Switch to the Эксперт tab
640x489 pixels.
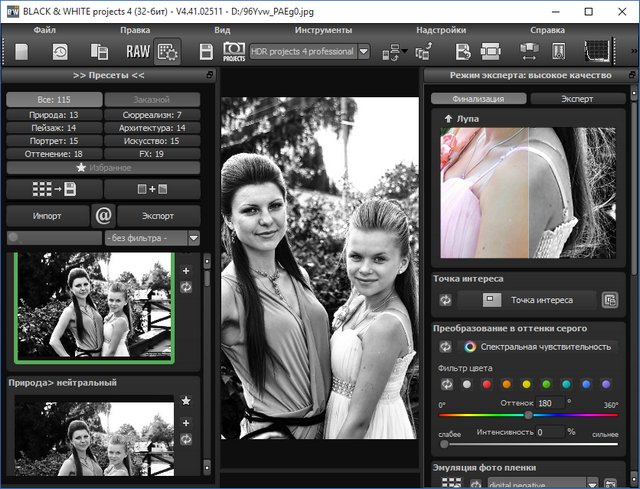click(576, 99)
